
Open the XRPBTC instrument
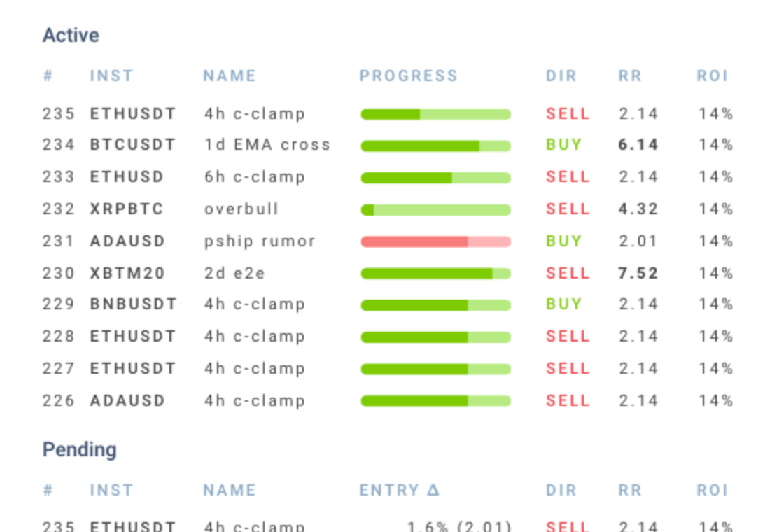127,209
